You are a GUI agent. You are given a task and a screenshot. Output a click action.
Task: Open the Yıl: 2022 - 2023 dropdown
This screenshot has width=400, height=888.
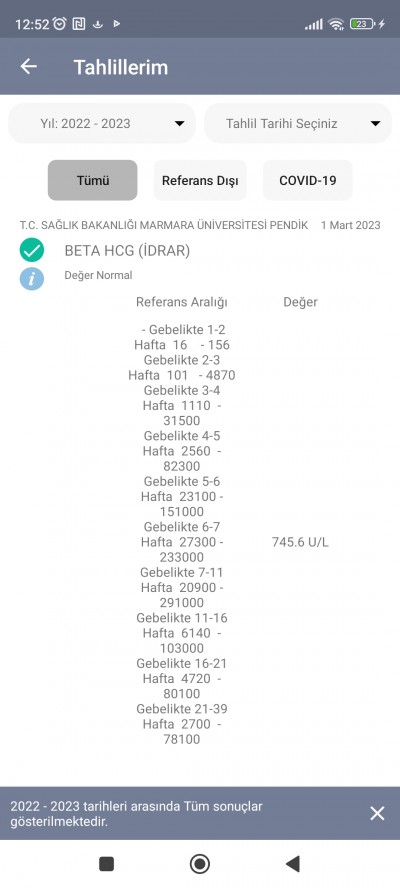[x=102, y=123]
